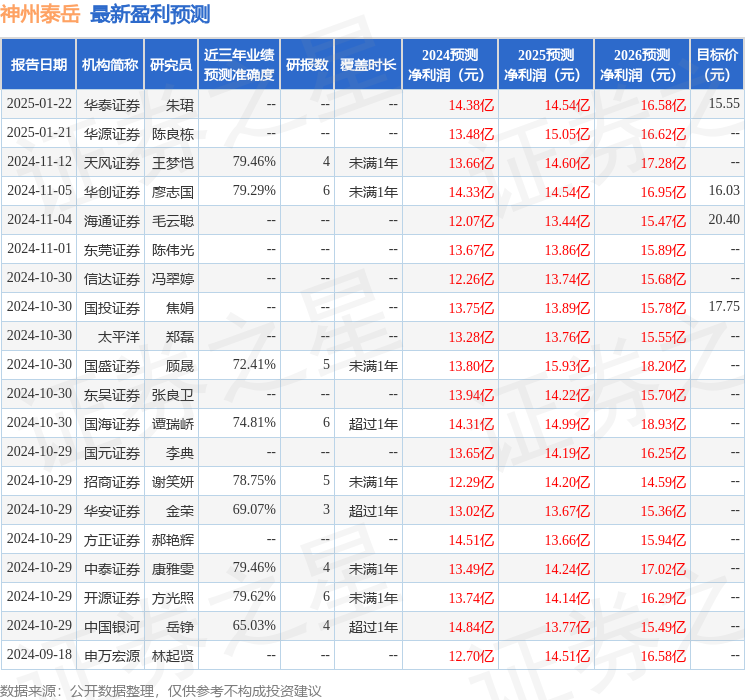
Task: Click accuracy value 79.29%
Action: point(254,191)
